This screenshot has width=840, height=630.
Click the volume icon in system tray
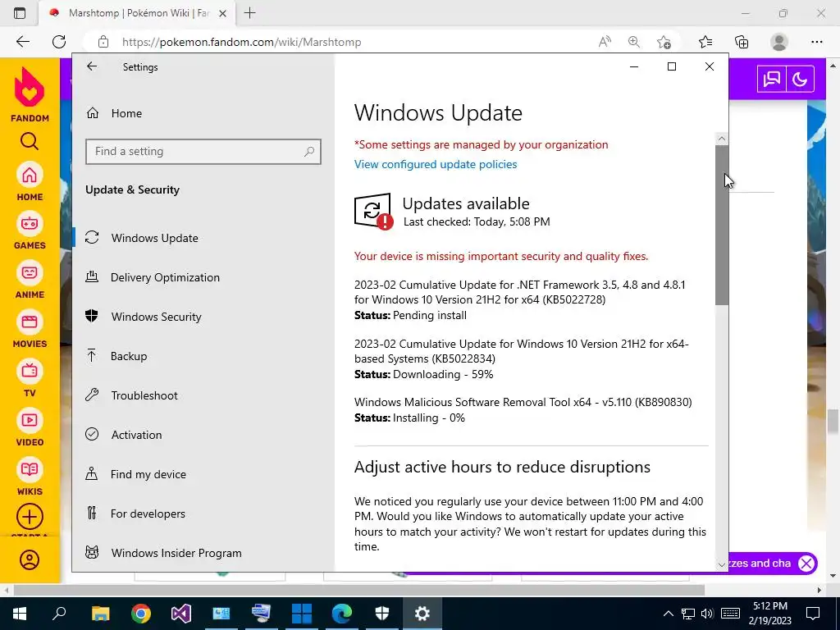point(707,614)
